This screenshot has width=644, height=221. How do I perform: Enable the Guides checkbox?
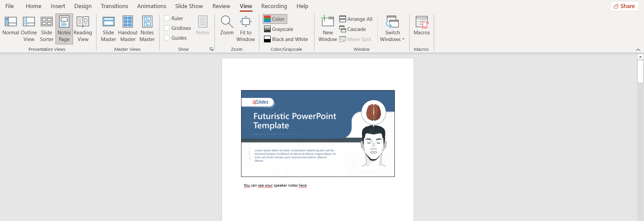pos(167,38)
